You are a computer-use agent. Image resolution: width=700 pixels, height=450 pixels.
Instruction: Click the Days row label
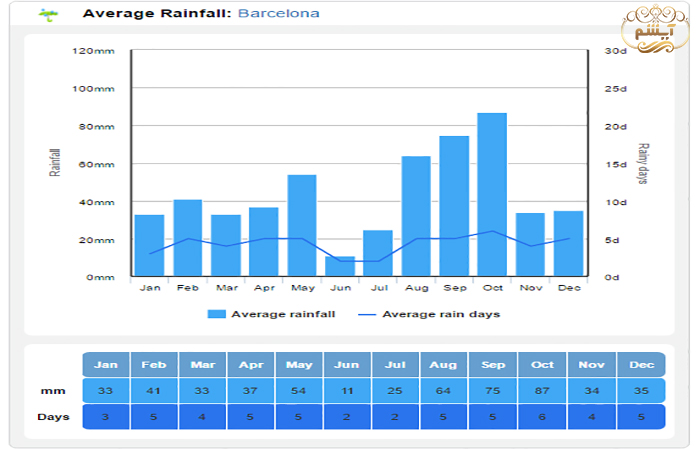tap(54, 417)
